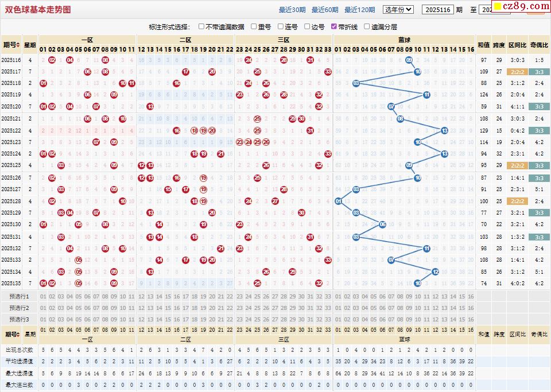
Task: Select the top 蓝球 section header
Action: coord(405,40)
